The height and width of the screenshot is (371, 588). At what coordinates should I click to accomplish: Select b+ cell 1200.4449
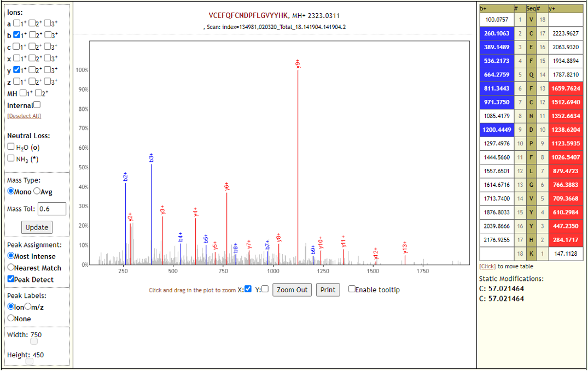(497, 129)
